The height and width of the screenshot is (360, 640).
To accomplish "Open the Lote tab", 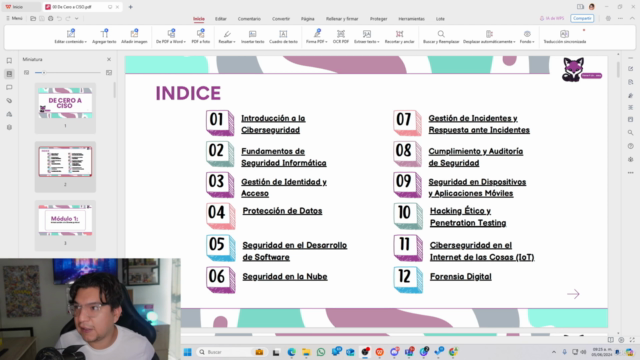I will (x=440, y=19).
